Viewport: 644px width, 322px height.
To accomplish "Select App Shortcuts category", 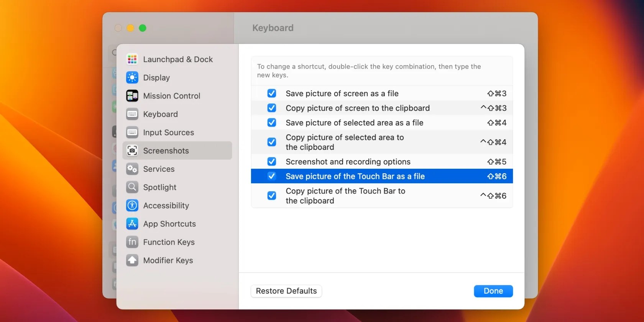I will point(177,224).
